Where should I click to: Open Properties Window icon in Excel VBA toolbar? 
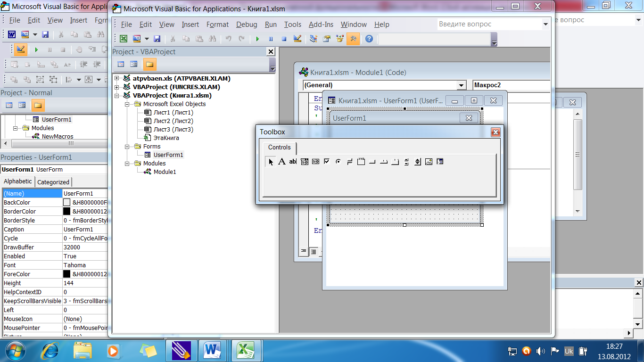pos(326,39)
